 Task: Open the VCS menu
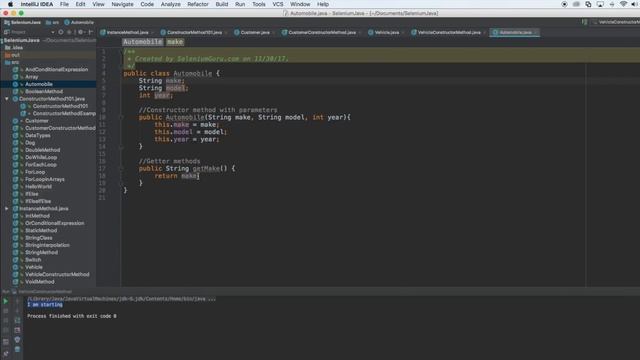[278, 4]
